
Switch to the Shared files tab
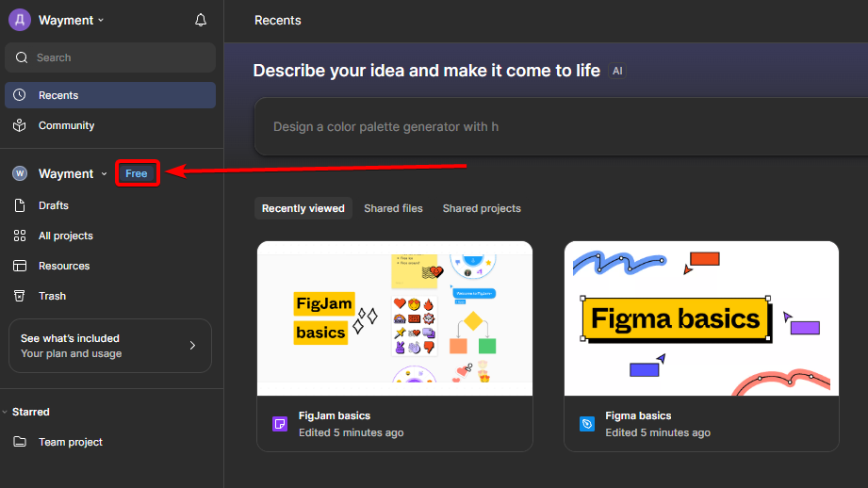pyautogui.click(x=393, y=208)
